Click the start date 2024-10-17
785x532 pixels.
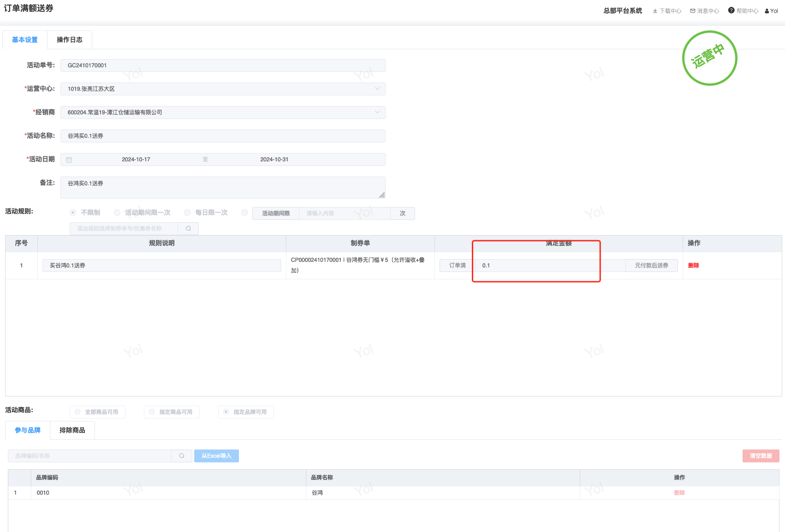click(136, 160)
